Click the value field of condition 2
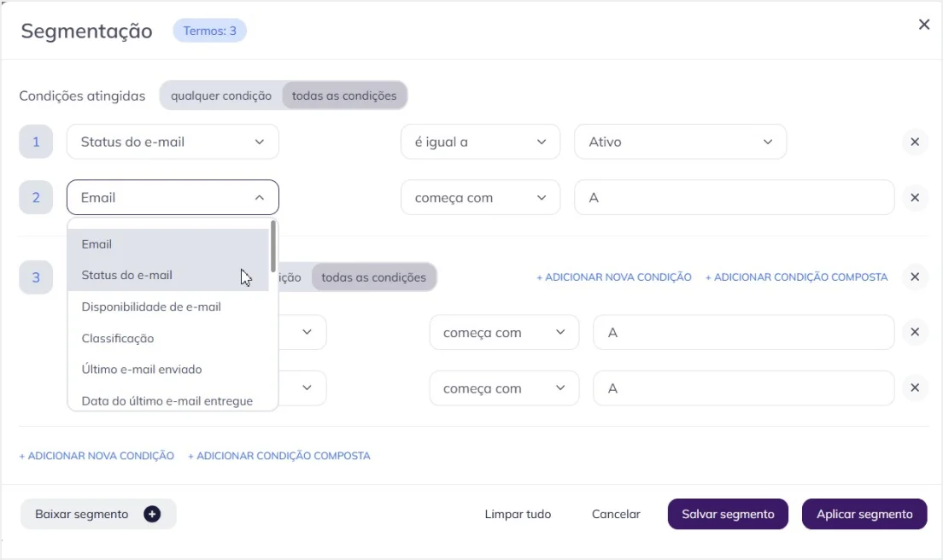This screenshot has width=943, height=560. [x=734, y=197]
